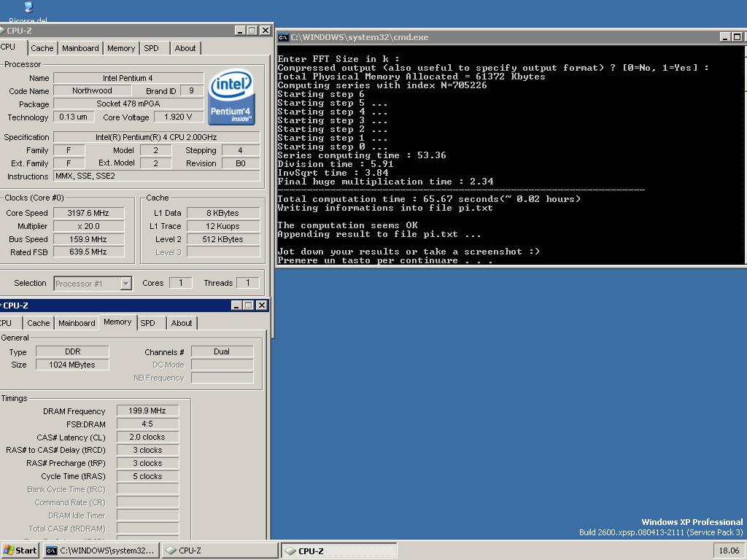Image resolution: width=747 pixels, height=560 pixels.
Task: Click the Windows Start button
Action: (20, 551)
